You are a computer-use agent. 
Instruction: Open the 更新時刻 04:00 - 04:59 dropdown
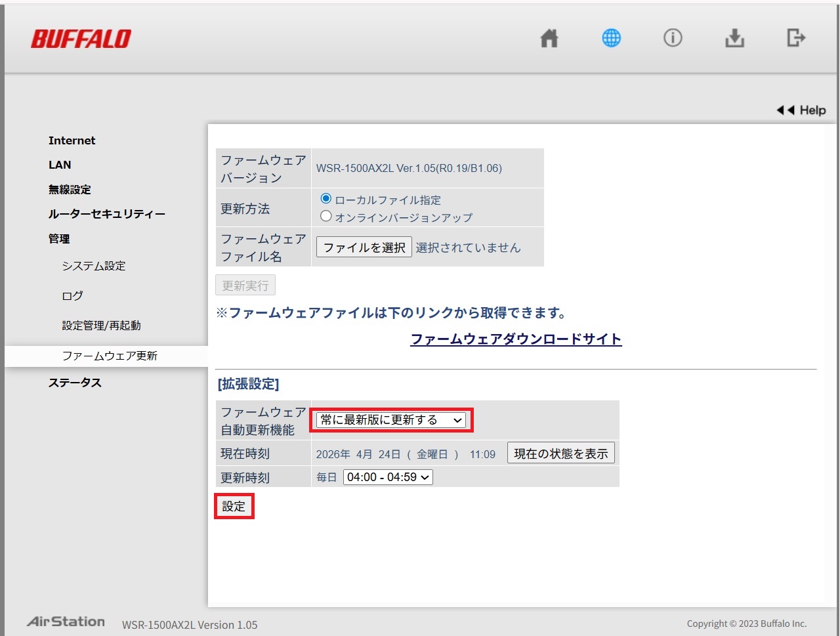tap(388, 477)
